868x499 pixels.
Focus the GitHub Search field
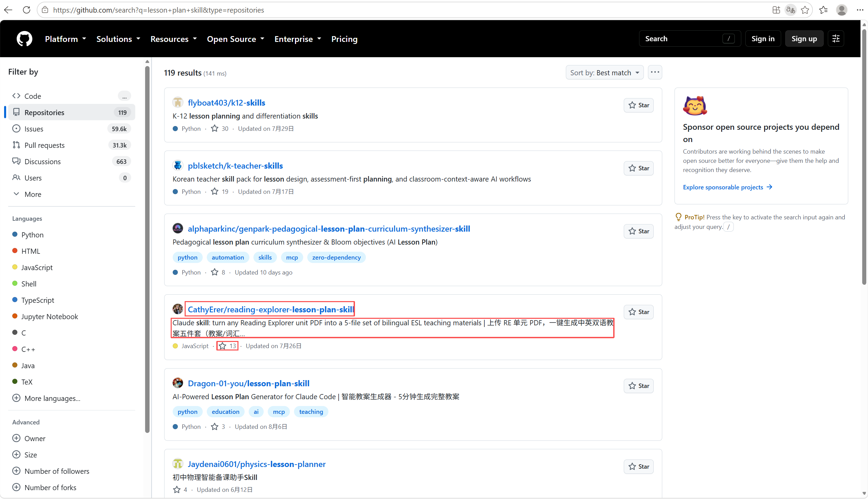coord(689,39)
